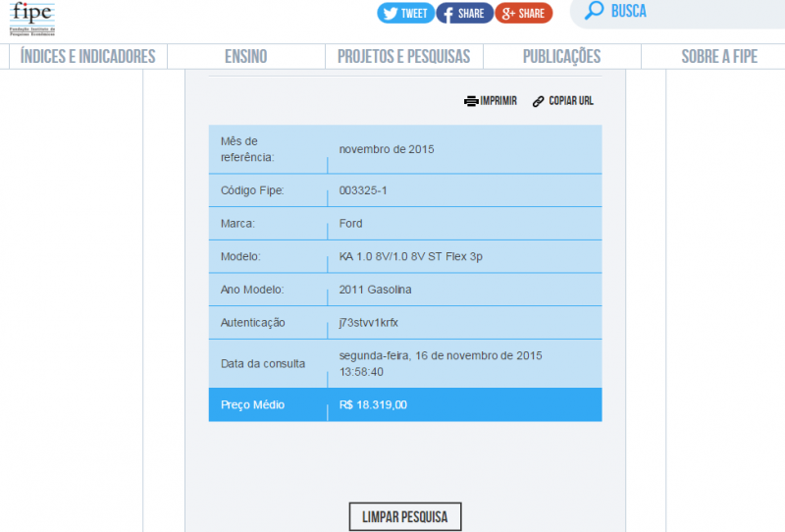This screenshot has width=785, height=532.
Task: Open the Projetos e Pesquisas menu
Action: pos(403,57)
